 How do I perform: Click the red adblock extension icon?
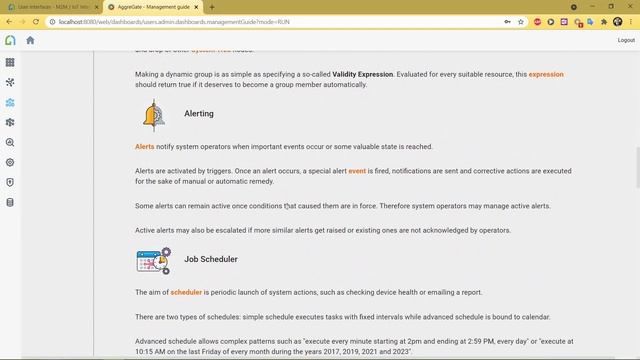(x=537, y=22)
